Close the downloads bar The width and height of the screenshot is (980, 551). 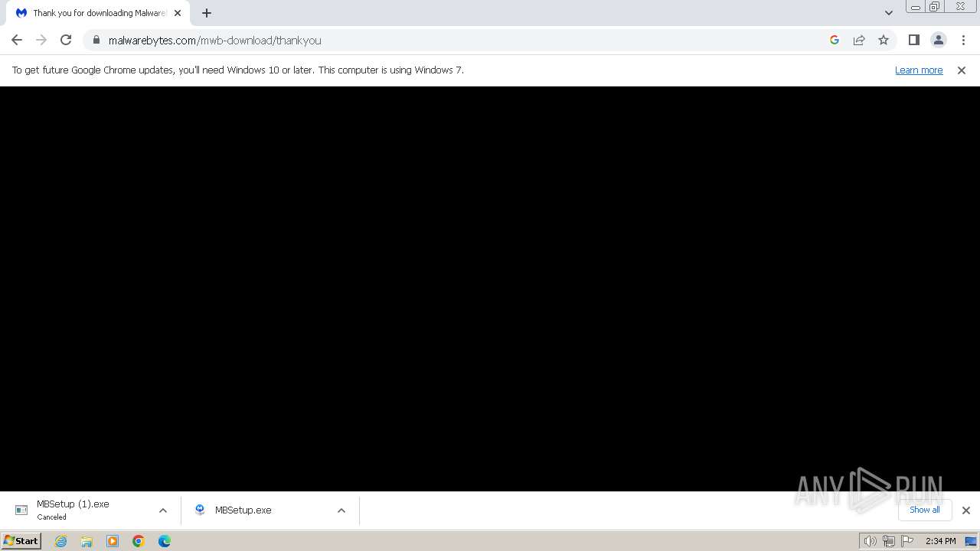tap(966, 510)
